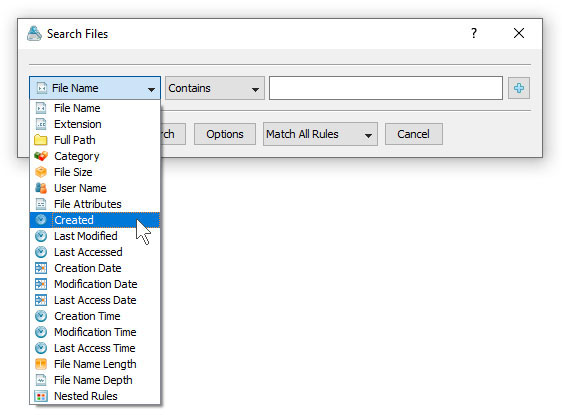The image size is (562, 415).
Task: Click the Nested Rules grid icon
Action: [41, 396]
